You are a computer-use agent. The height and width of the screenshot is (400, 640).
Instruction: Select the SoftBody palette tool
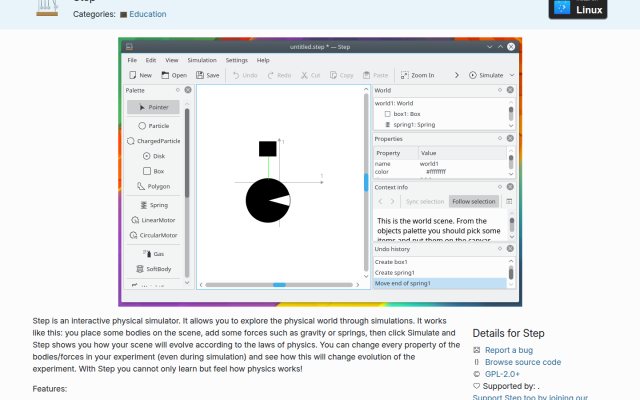pyautogui.click(x=153, y=269)
